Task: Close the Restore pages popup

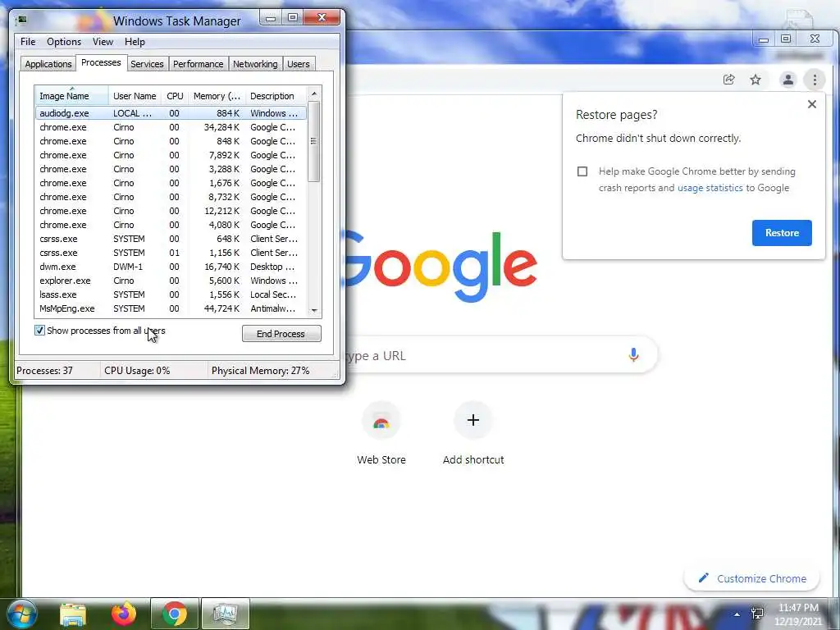Action: (812, 104)
